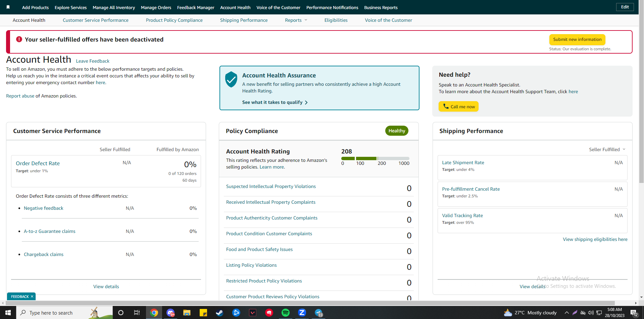Viewport: 644px width, 319px height.
Task: Click the Negative feedback link
Action: (x=44, y=208)
